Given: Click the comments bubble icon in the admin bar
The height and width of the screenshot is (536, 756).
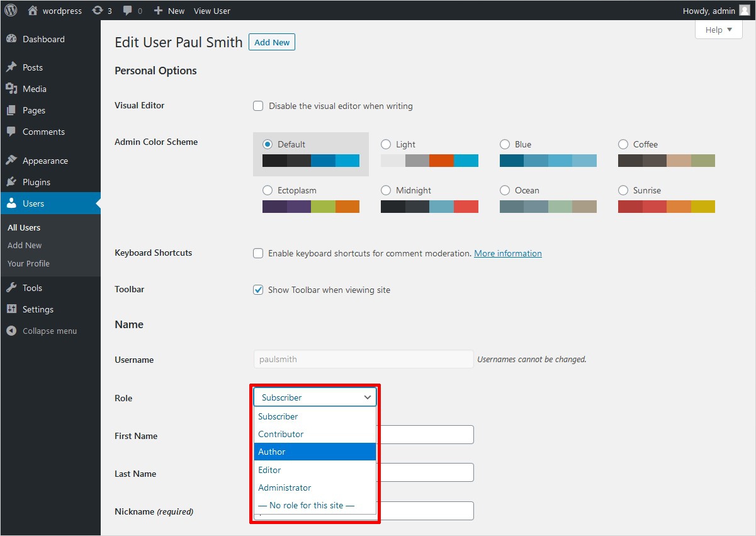Looking at the screenshot, I should [x=128, y=11].
